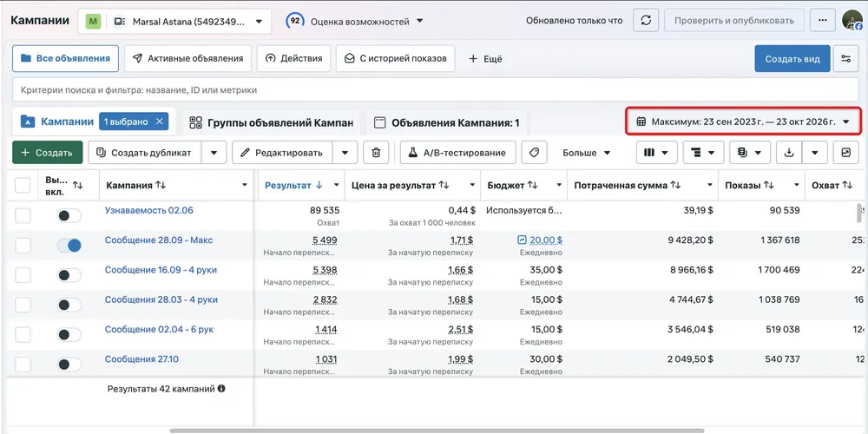Click the tag label icon button
Screen dimensions: 868x434
(534, 153)
